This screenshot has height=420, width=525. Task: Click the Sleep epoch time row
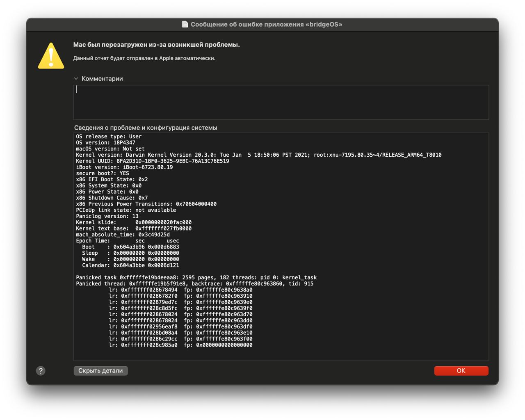[x=130, y=253]
